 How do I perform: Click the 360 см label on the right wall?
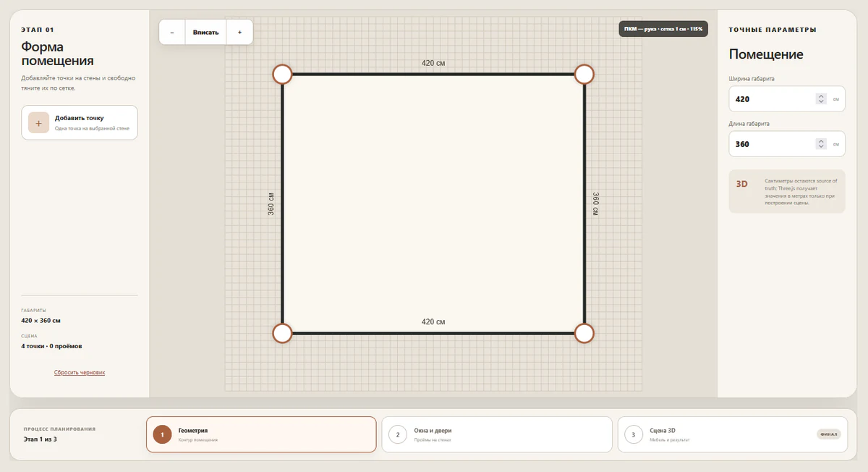596,203
